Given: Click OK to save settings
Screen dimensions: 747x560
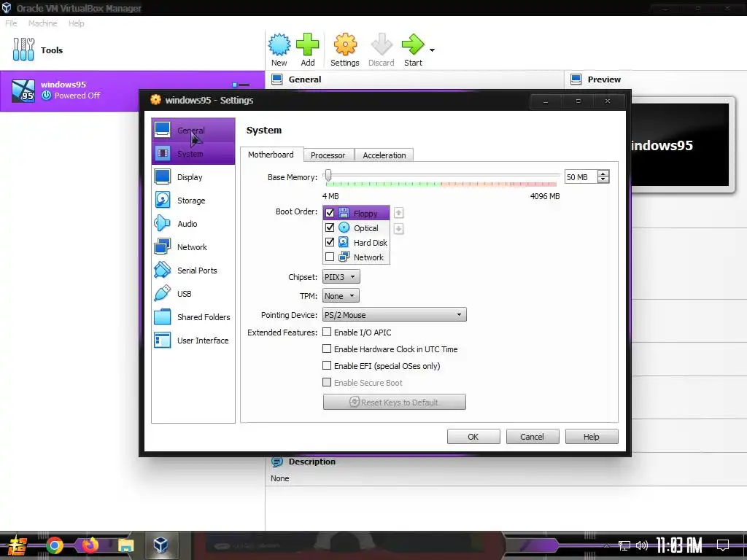Looking at the screenshot, I should click(x=473, y=437).
